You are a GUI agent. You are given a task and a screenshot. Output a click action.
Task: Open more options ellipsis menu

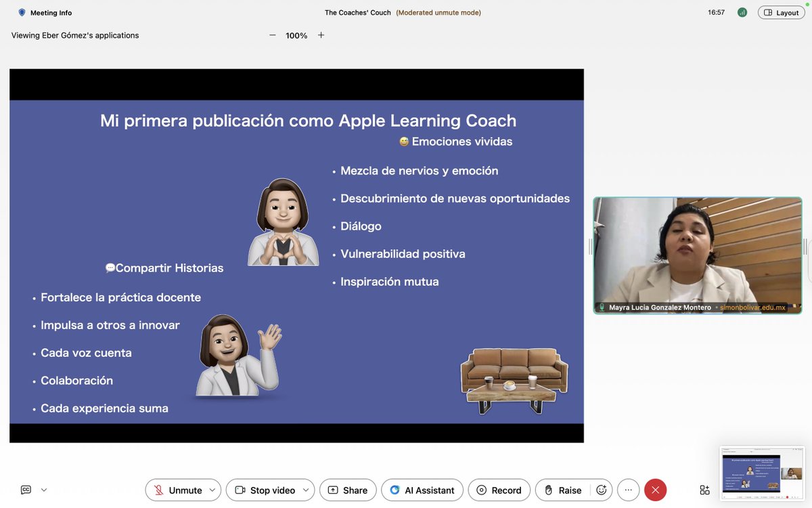(x=628, y=490)
